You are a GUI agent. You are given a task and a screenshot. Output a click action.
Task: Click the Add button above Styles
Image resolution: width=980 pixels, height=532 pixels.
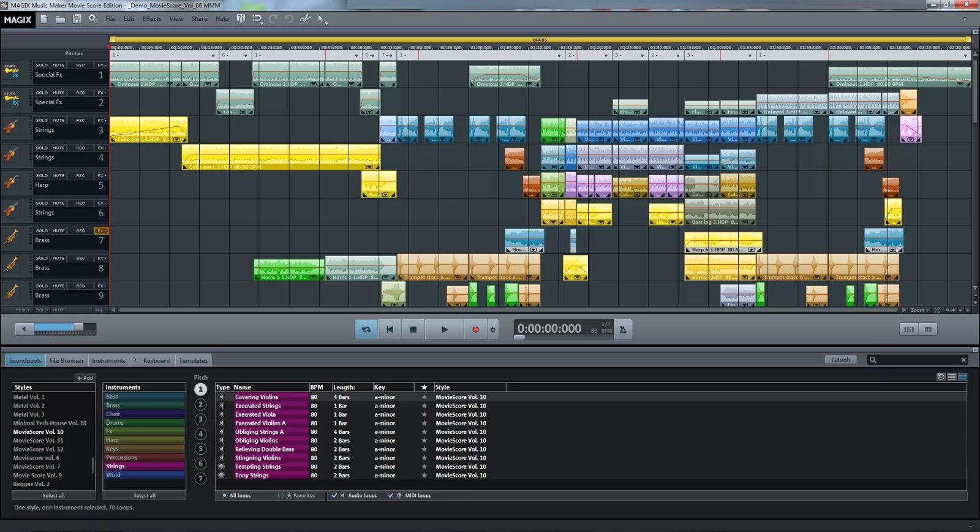click(x=85, y=378)
